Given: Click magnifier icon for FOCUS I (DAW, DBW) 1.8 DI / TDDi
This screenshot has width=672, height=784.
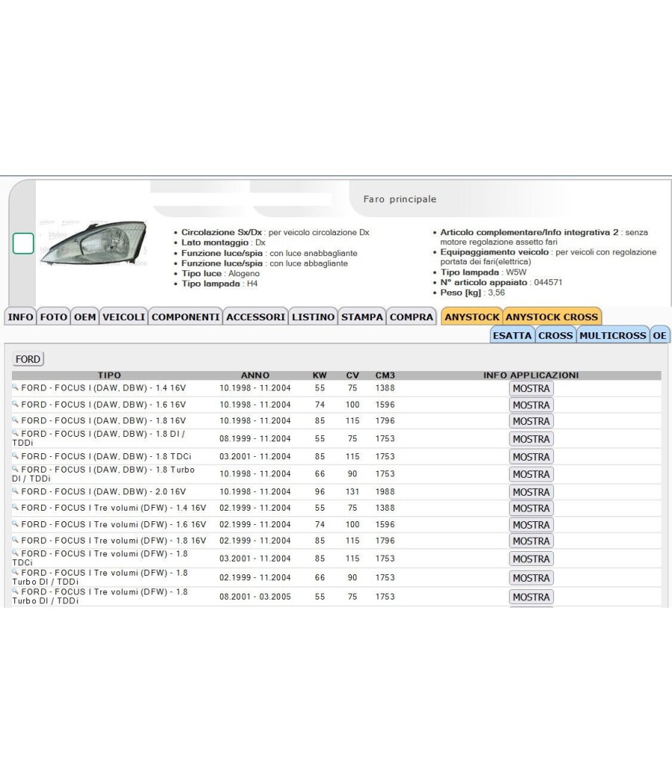Looking at the screenshot, I should (16, 433).
